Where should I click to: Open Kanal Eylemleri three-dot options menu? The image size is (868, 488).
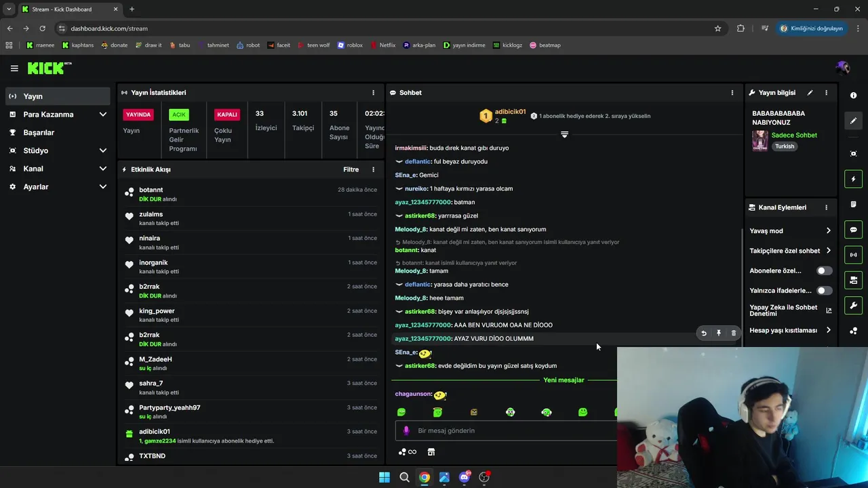pyautogui.click(x=826, y=207)
